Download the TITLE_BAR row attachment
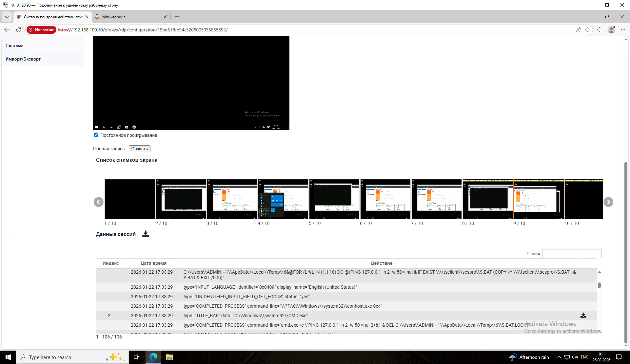This screenshot has height=364, width=630. pos(583,315)
